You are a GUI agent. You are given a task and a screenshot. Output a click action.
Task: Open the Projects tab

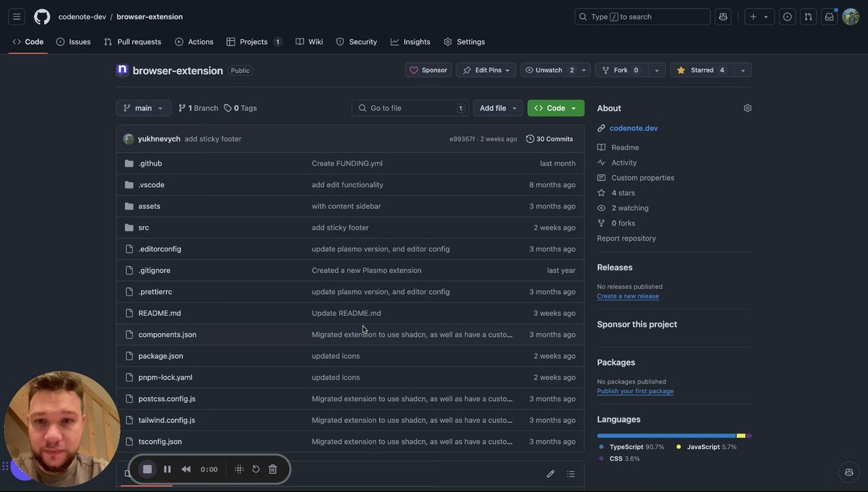[254, 42]
